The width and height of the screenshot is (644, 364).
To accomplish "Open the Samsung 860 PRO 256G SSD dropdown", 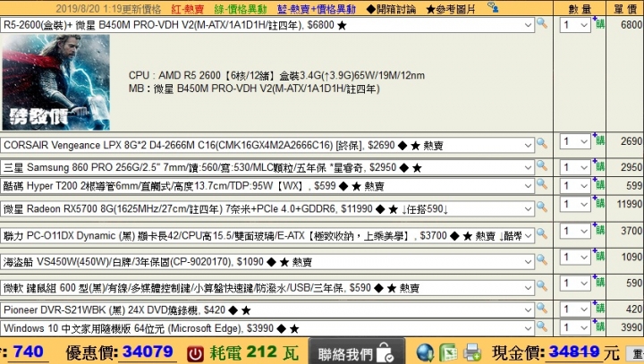I will (x=267, y=167).
